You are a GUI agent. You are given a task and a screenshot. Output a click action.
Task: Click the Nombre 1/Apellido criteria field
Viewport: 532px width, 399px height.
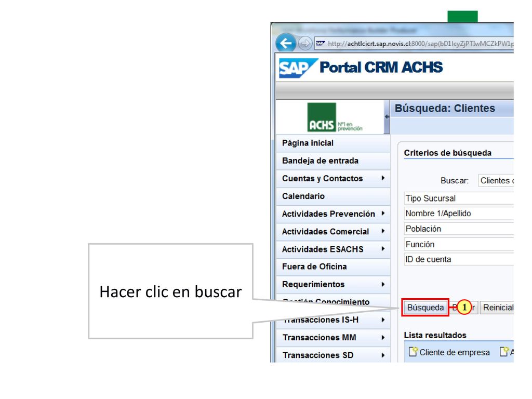[x=459, y=214]
